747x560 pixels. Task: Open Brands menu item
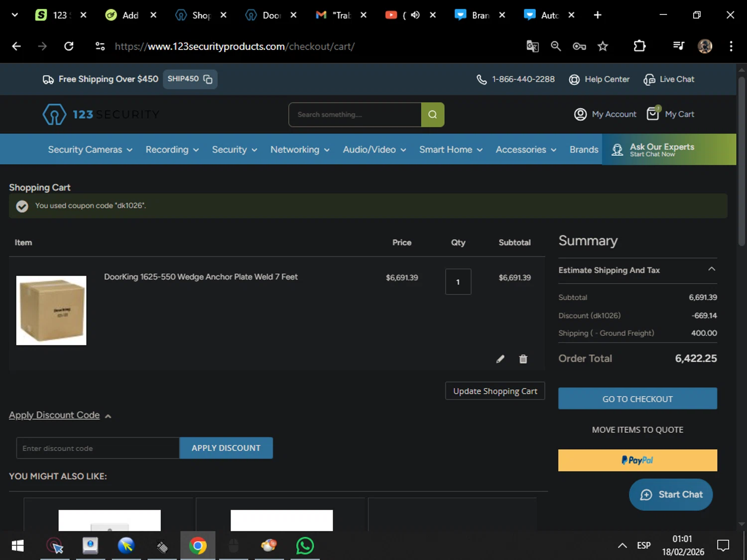[x=584, y=149]
